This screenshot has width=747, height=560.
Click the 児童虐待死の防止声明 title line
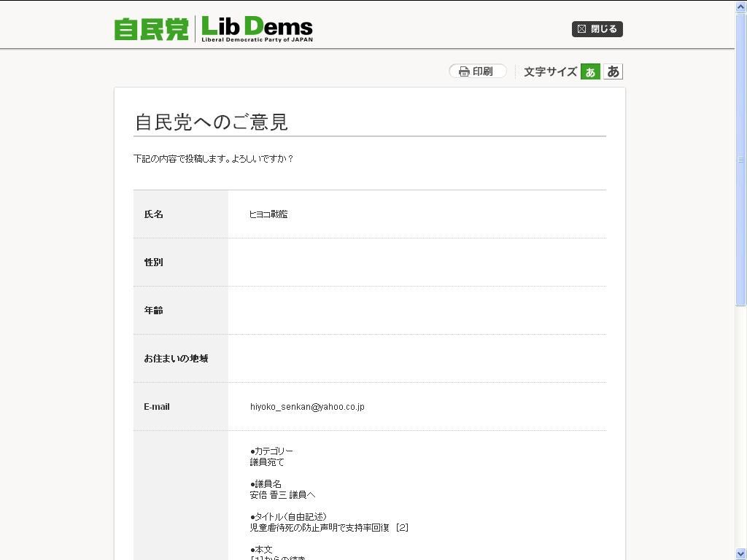point(329,527)
